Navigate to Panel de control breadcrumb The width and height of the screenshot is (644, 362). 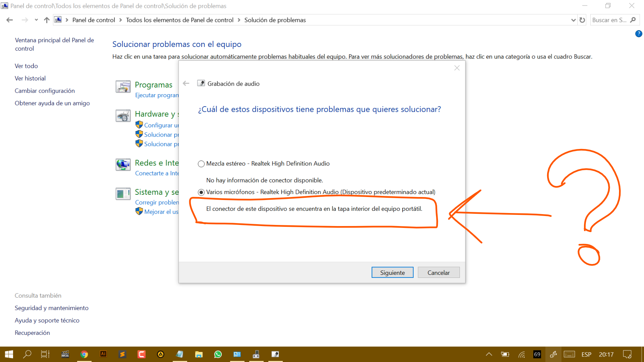click(x=94, y=20)
